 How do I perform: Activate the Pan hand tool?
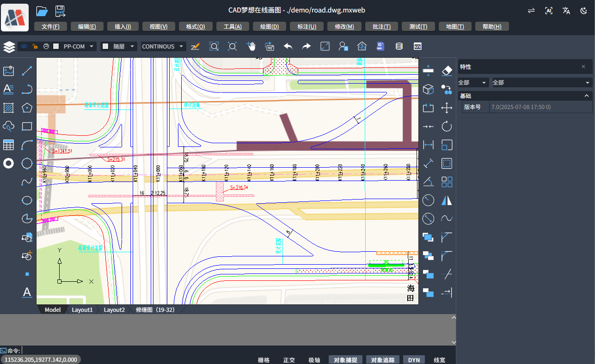(251, 46)
